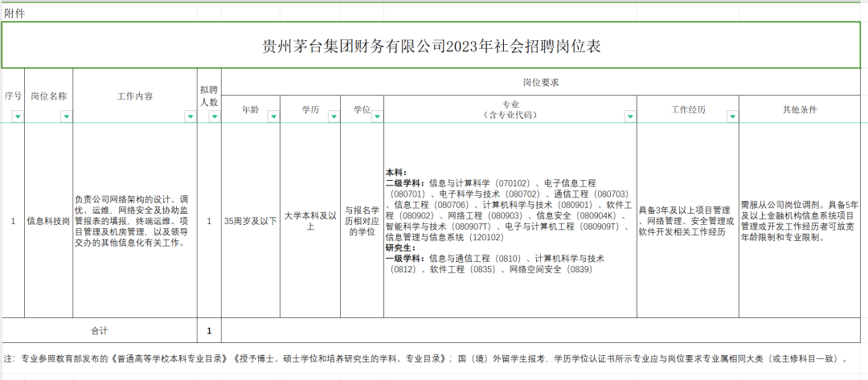Viewport: 868px width, 380px height.
Task: Select the 工作内容 header cell
Action: (x=135, y=96)
